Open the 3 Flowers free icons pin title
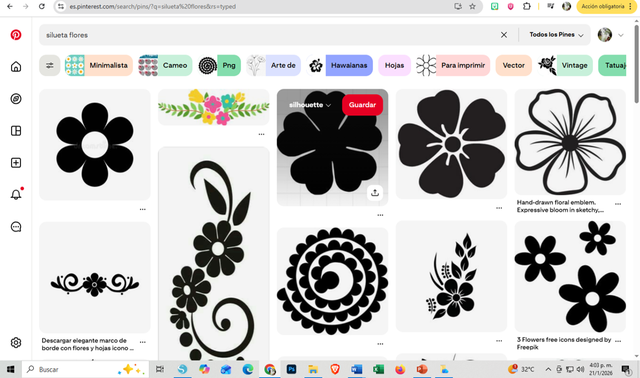 pyautogui.click(x=564, y=343)
